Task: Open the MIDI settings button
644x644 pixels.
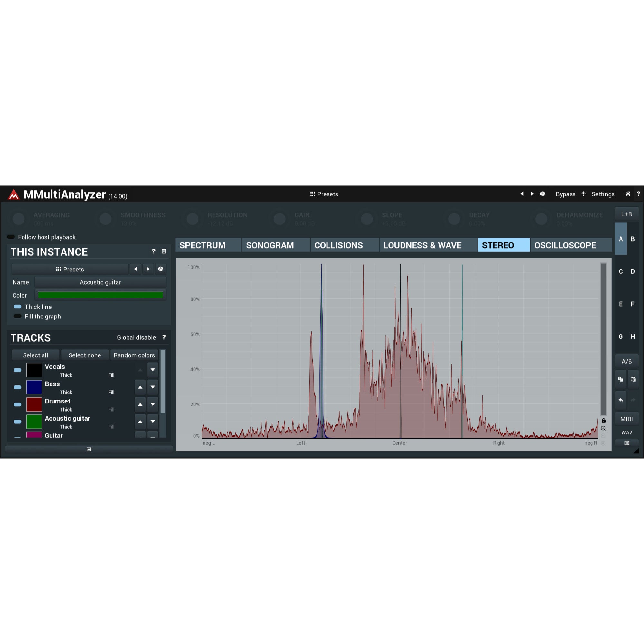Action: coord(626,419)
